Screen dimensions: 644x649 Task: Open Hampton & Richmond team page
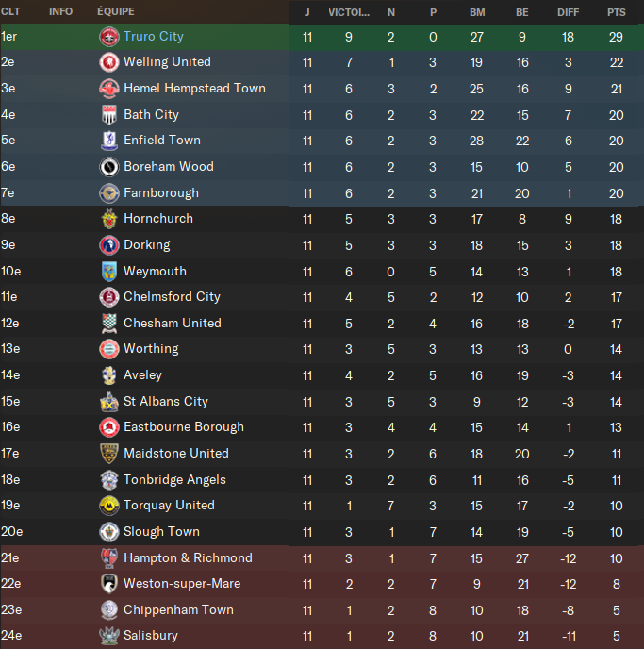coord(188,557)
